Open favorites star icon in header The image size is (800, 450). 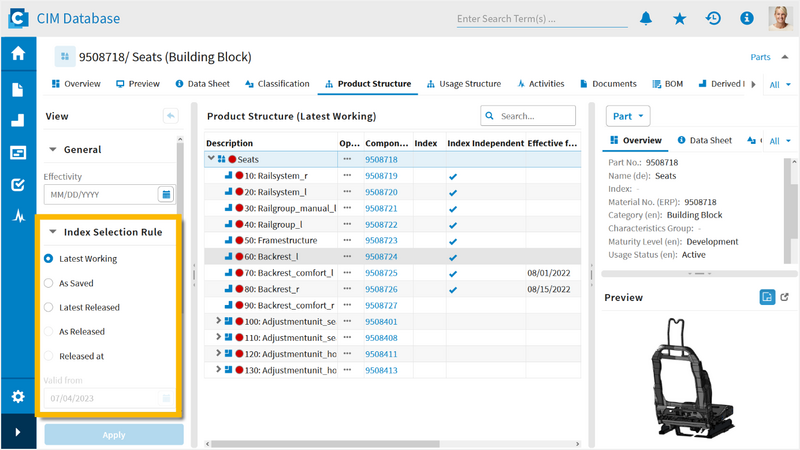tap(680, 19)
